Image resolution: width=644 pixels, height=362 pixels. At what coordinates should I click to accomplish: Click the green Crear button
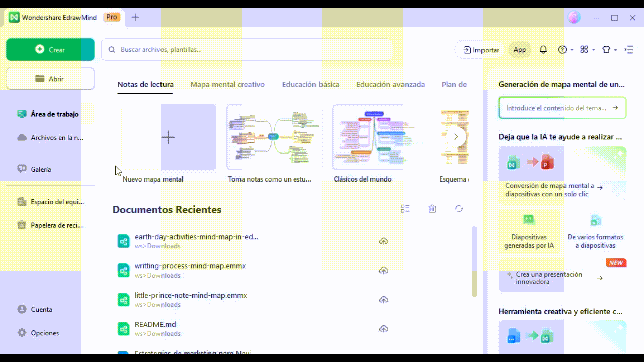point(50,50)
